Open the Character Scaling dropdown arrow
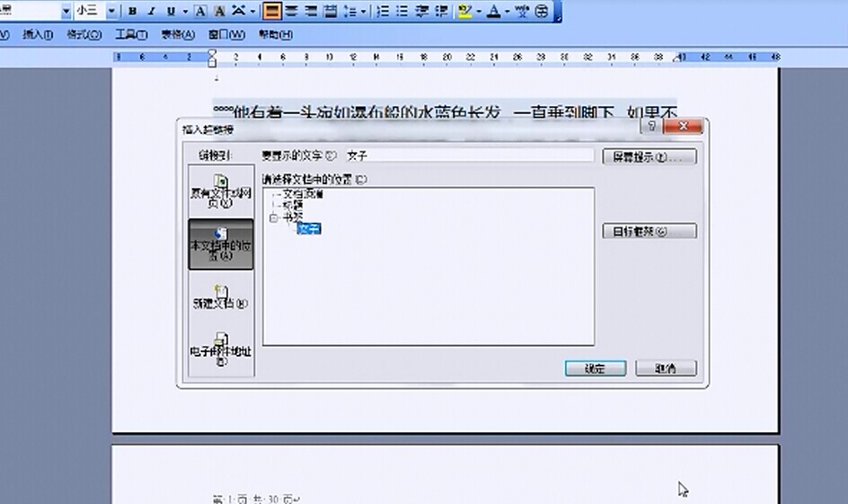Image resolution: width=848 pixels, height=504 pixels. coord(252,11)
